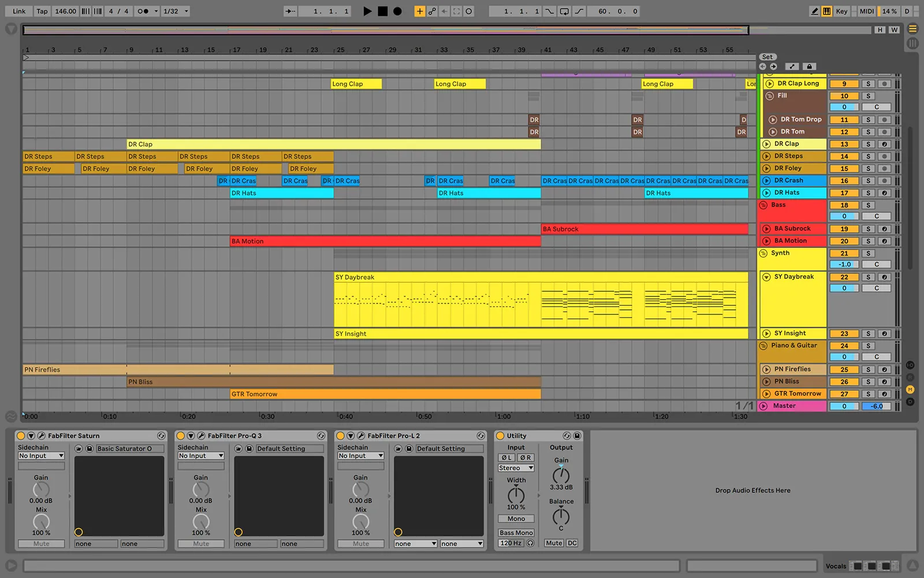Start playback with the Play button
924x578 pixels.
[367, 11]
